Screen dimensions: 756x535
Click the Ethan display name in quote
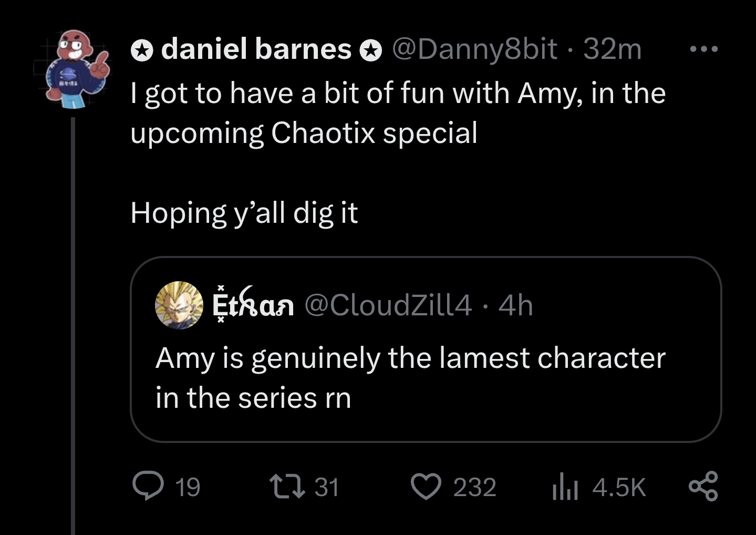(x=253, y=305)
